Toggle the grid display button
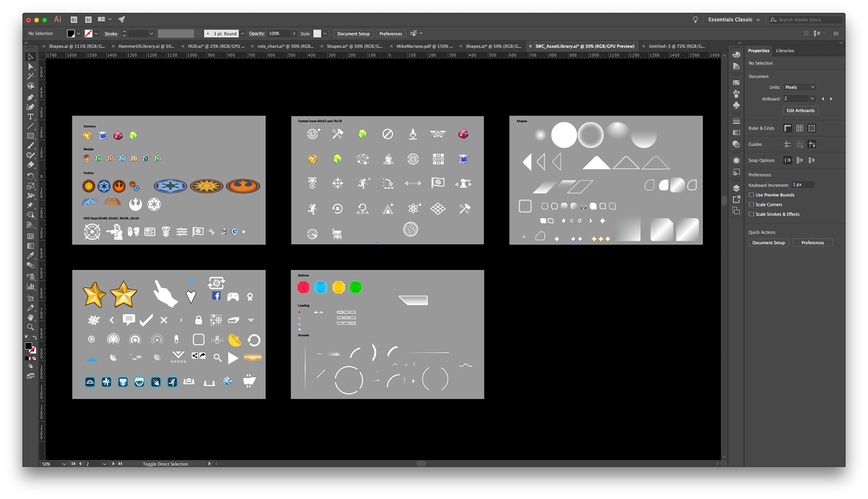Screen dimensions: 868x499 800,128
